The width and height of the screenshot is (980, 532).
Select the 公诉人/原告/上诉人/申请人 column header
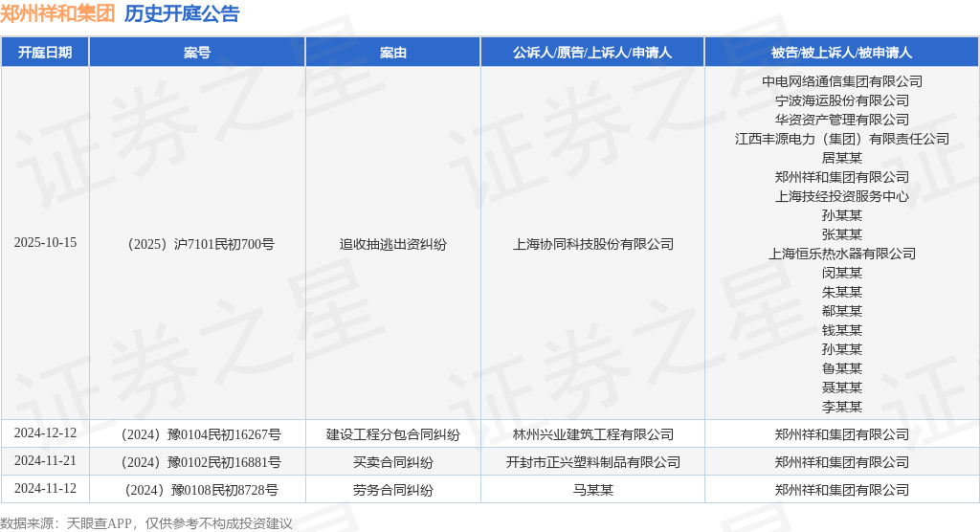592,53
